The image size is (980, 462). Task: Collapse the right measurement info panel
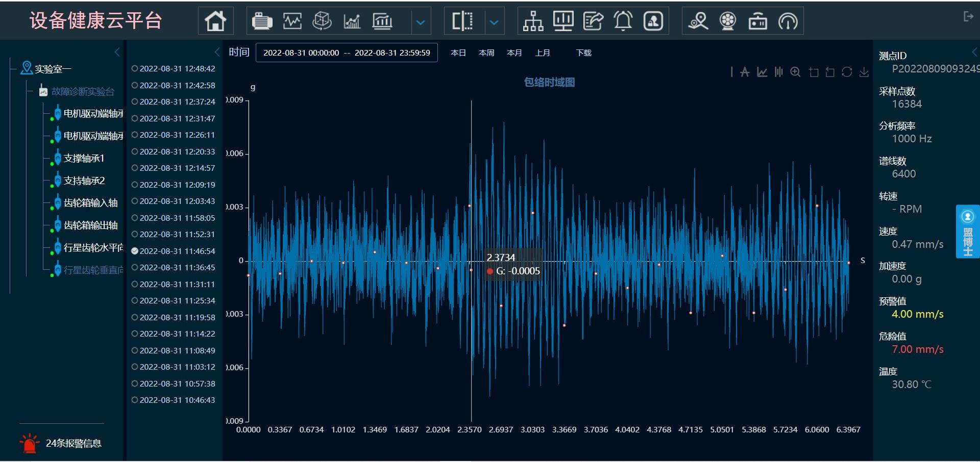pos(974,52)
